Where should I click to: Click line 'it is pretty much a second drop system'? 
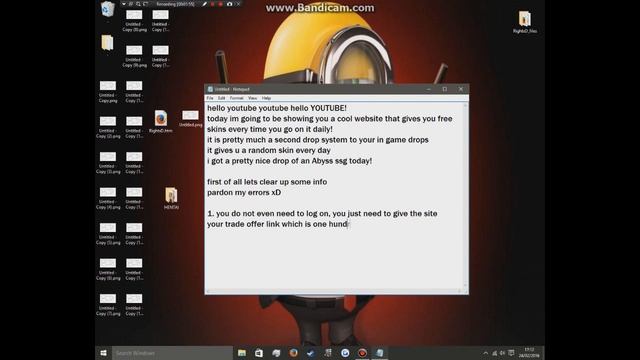(x=318, y=140)
